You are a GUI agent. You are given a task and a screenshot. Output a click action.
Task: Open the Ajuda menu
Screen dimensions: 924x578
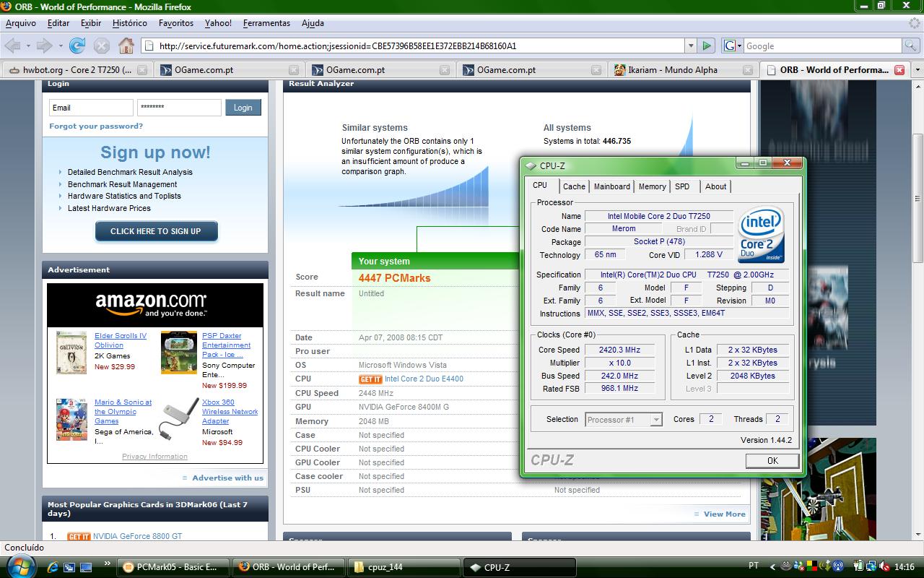(x=313, y=23)
